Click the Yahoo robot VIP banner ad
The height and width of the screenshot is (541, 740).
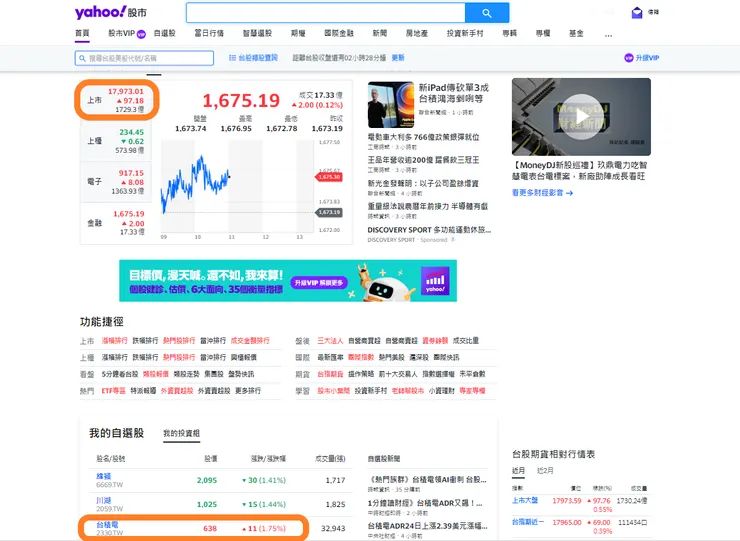[288, 280]
